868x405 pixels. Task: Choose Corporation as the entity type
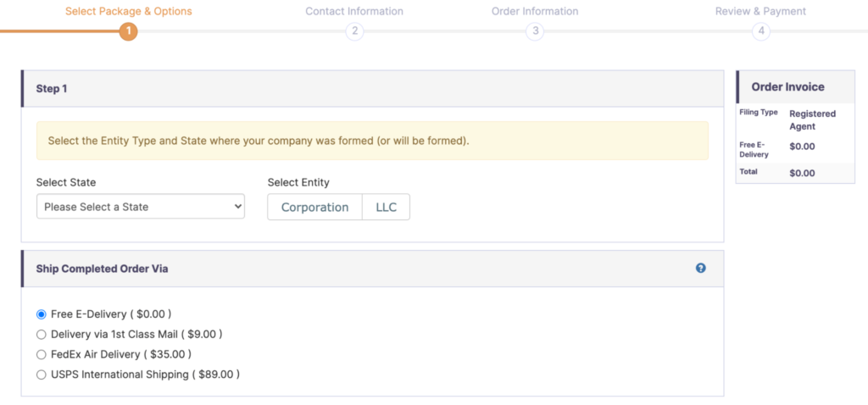[314, 208]
